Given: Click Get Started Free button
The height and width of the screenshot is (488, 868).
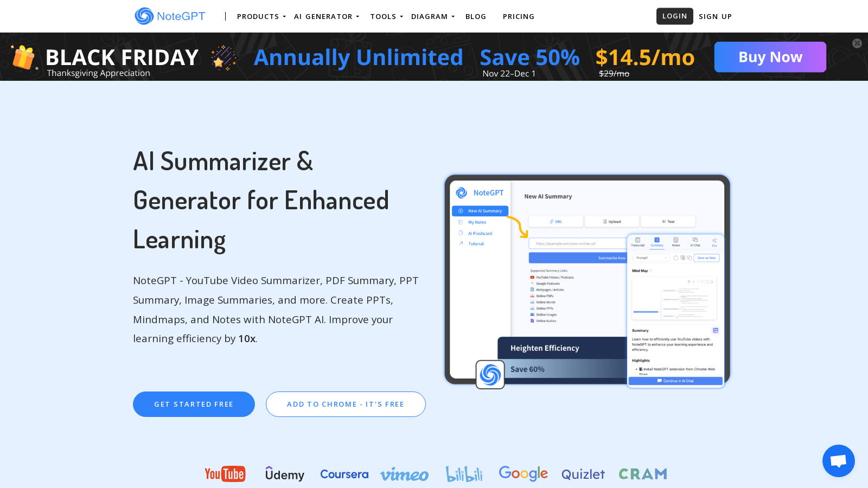Looking at the screenshot, I should tap(194, 404).
